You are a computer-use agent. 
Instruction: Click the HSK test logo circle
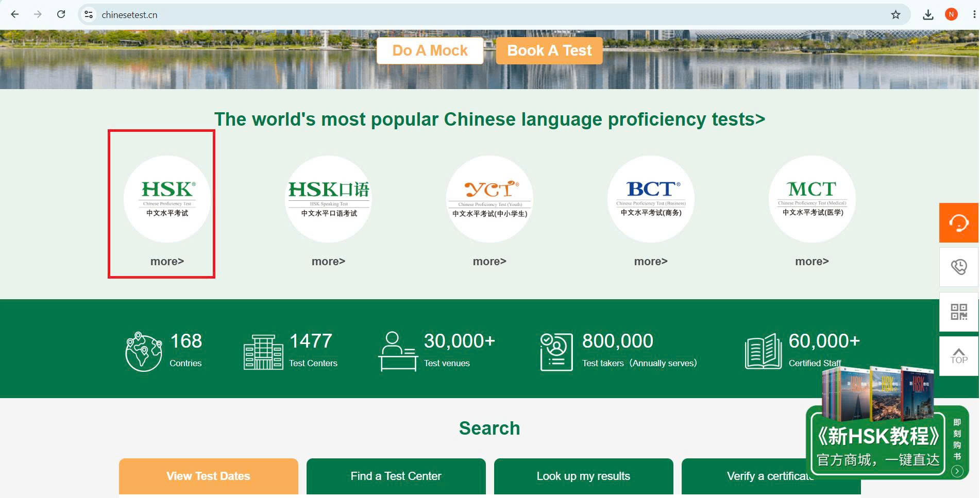click(x=167, y=199)
